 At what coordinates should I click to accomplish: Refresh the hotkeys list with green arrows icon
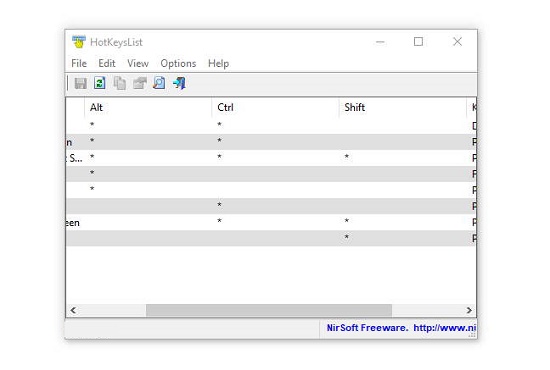click(100, 83)
